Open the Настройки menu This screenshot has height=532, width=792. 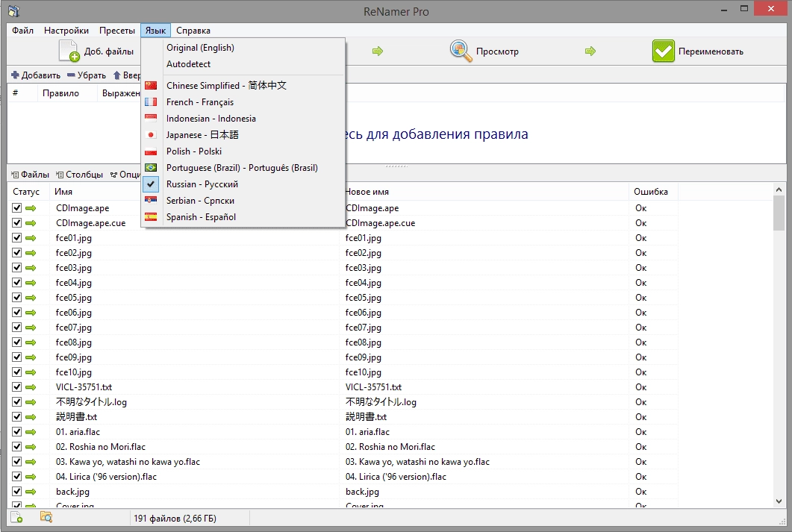click(x=66, y=31)
